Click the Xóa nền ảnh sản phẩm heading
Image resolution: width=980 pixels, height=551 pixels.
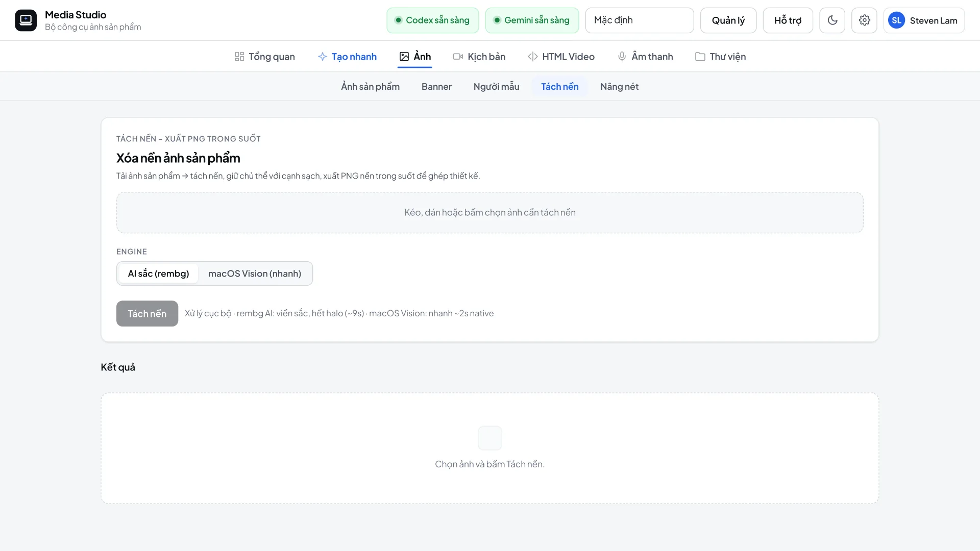pyautogui.click(x=178, y=158)
